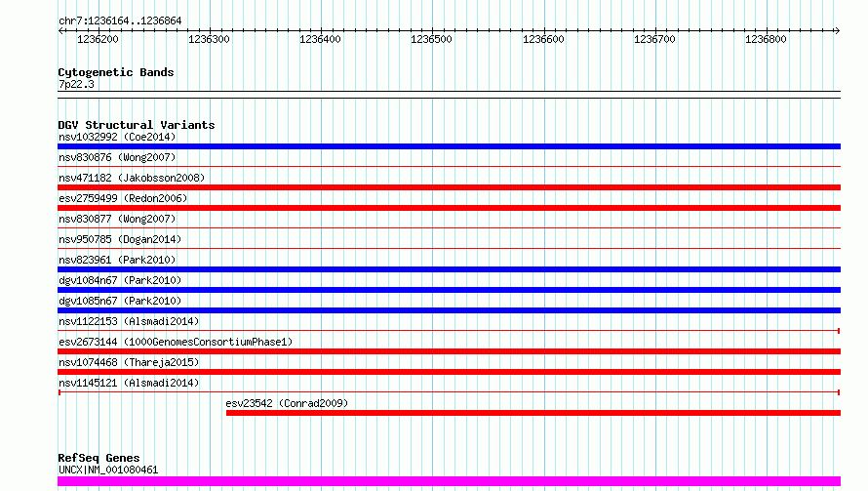Viewport: 868px width, 491px height.
Task: Click the 1236200 ruler position label
Action: point(98,39)
